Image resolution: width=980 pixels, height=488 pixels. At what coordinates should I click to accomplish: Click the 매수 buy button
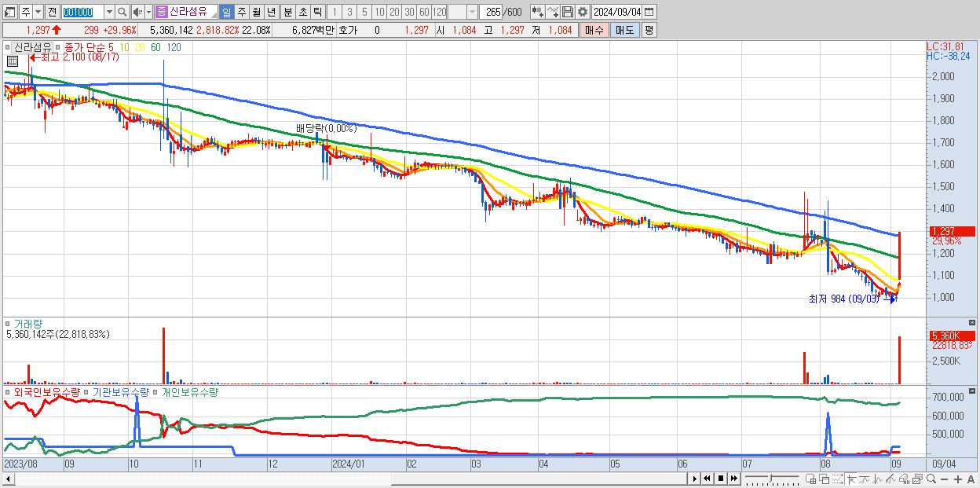[x=594, y=30]
